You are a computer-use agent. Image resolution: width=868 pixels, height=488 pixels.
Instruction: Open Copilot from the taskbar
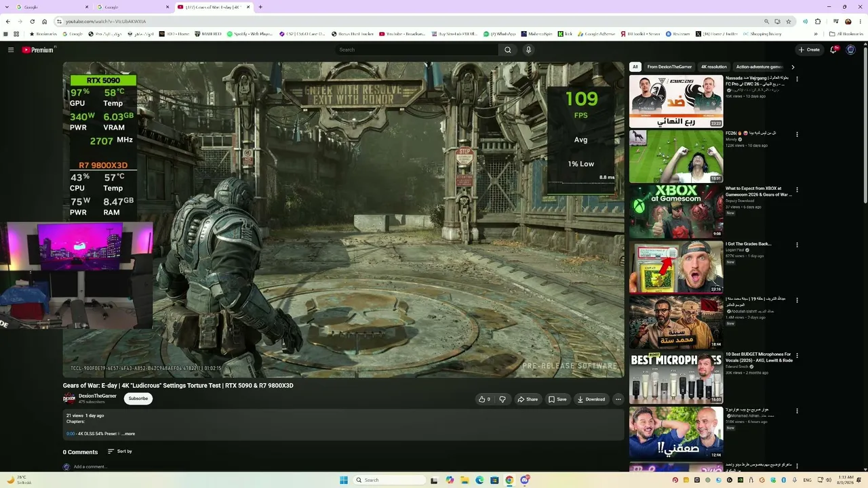(450, 480)
